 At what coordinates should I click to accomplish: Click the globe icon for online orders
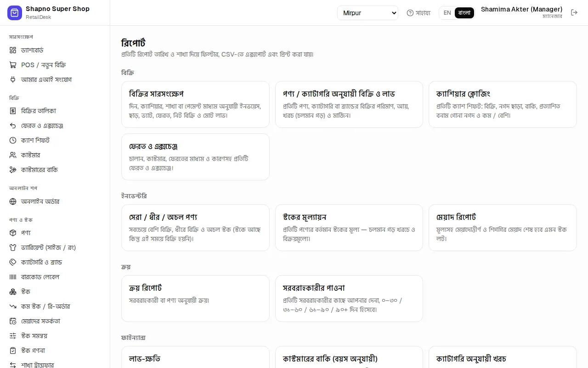(x=13, y=201)
